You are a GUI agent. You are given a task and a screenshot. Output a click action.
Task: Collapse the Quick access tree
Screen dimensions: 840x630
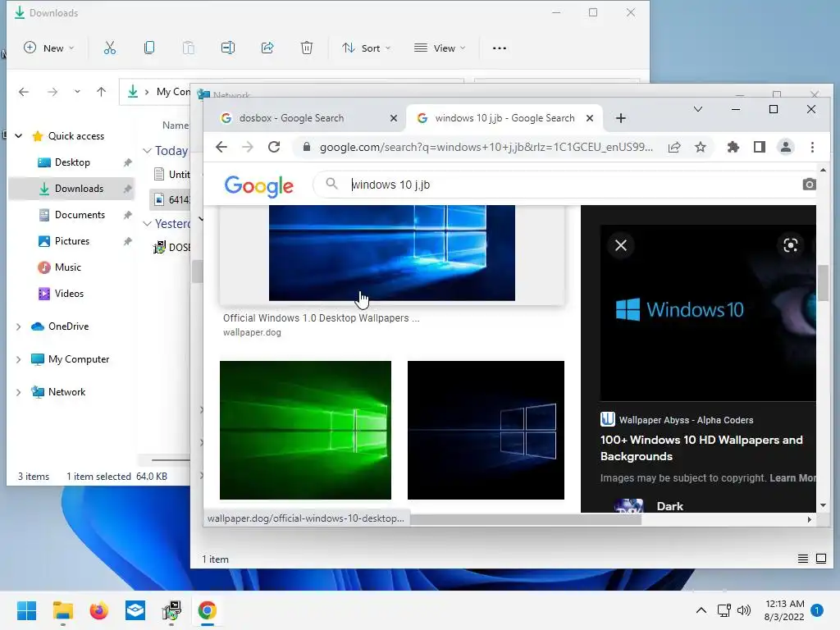(x=19, y=136)
